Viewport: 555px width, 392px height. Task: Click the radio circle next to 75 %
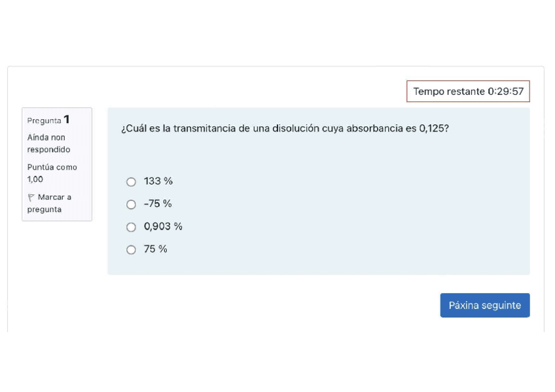[131, 249]
